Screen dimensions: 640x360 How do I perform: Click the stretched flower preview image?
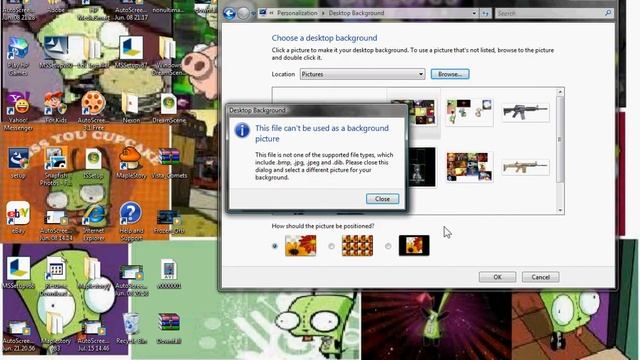coord(300,246)
